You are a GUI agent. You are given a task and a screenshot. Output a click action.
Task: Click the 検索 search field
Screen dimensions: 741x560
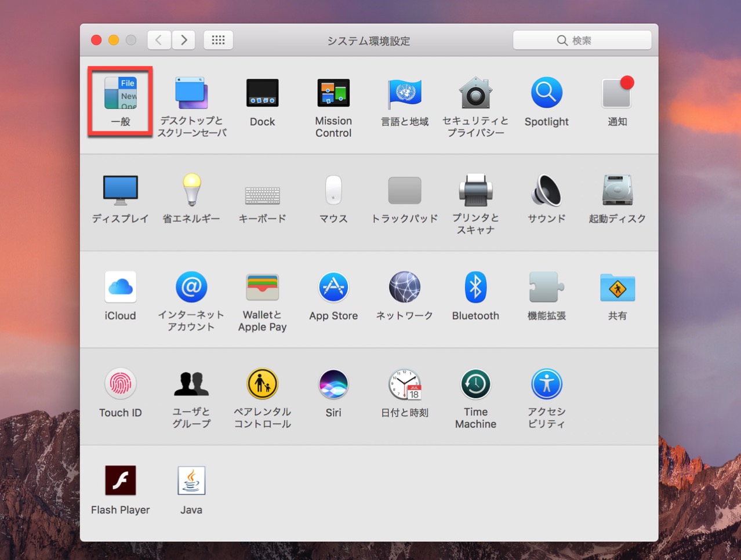pyautogui.click(x=582, y=40)
